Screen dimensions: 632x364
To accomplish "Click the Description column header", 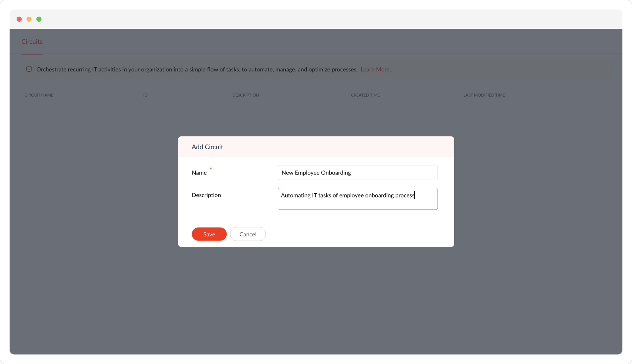I will point(245,95).
